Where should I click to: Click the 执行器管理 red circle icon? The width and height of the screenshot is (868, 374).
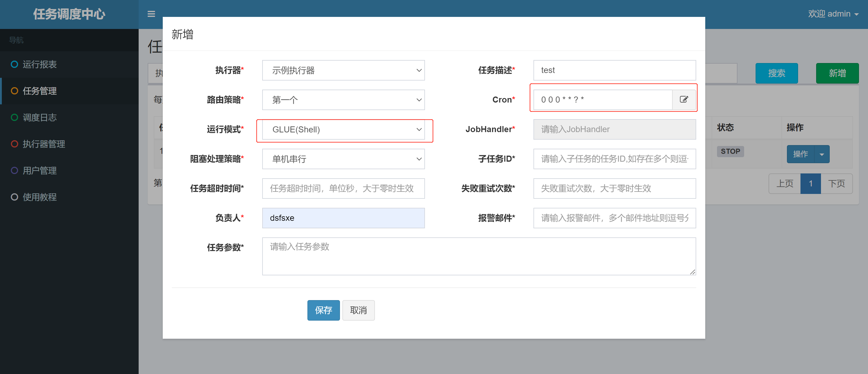[x=14, y=144]
